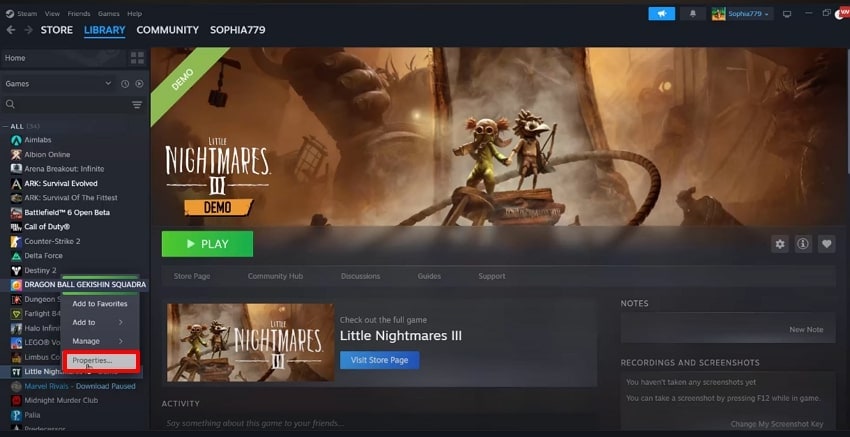Image resolution: width=850 pixels, height=437 pixels.
Task: Choose Properties in context menu
Action: (101, 361)
